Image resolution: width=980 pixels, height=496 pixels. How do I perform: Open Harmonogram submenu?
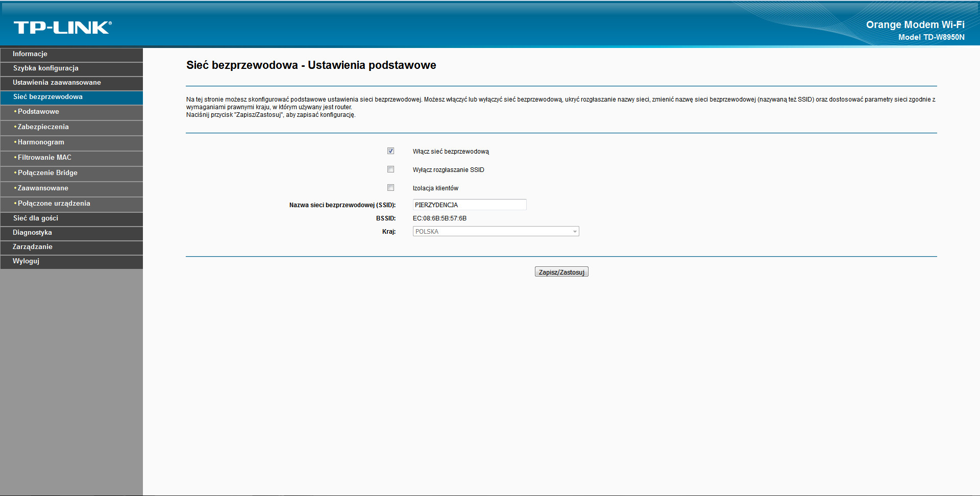pos(71,142)
